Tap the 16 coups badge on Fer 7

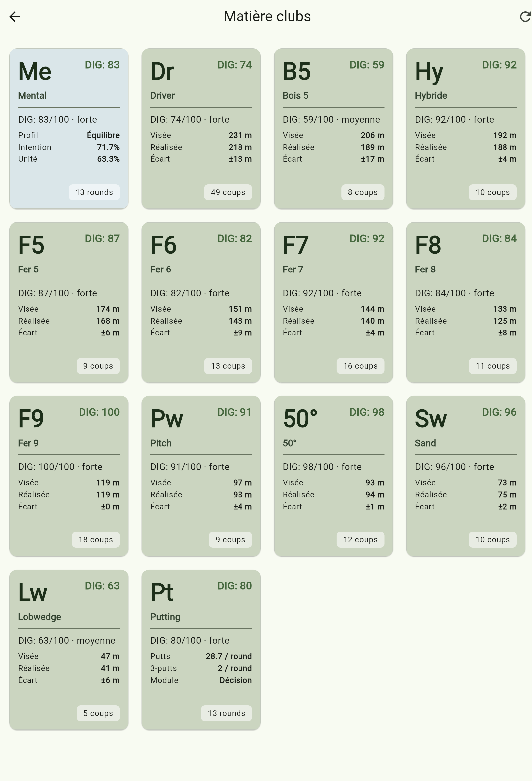360,366
